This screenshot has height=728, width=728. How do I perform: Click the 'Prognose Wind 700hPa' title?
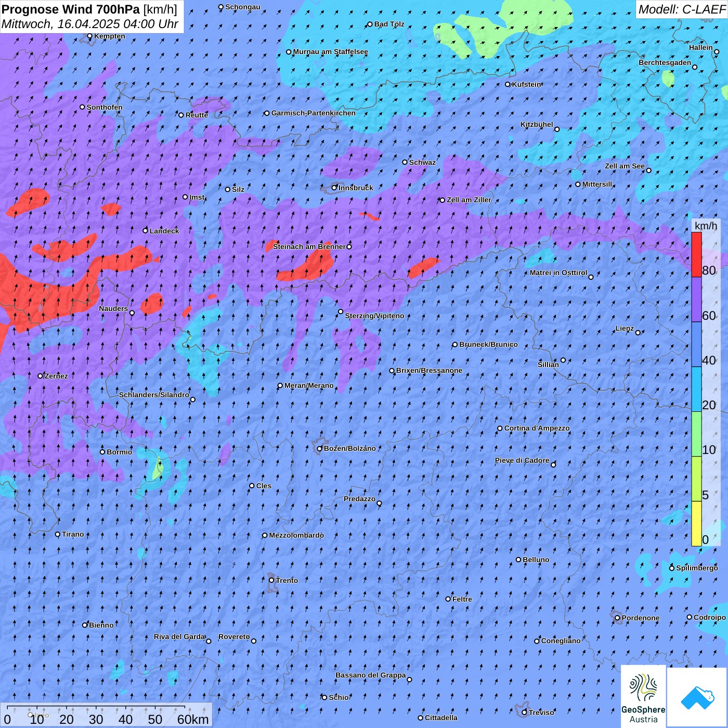pos(71,9)
